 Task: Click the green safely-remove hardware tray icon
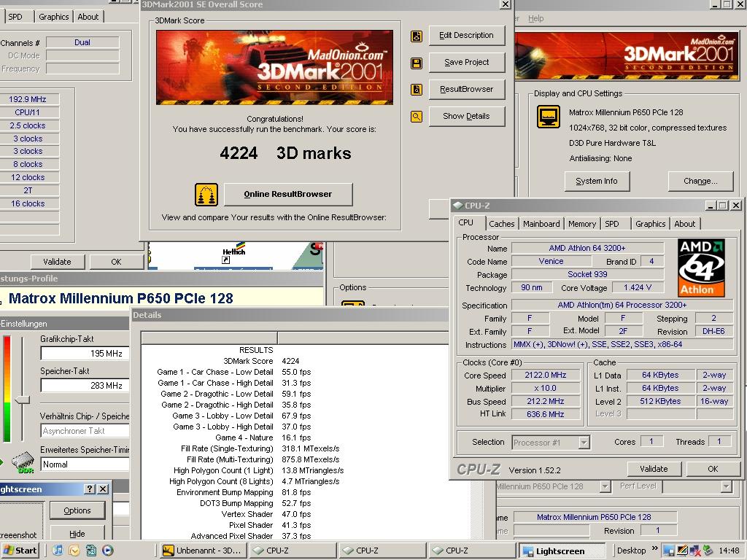click(x=707, y=551)
